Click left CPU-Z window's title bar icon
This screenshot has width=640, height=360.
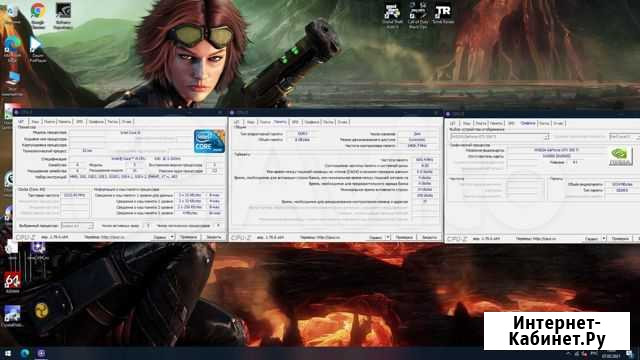pyautogui.click(x=17, y=112)
